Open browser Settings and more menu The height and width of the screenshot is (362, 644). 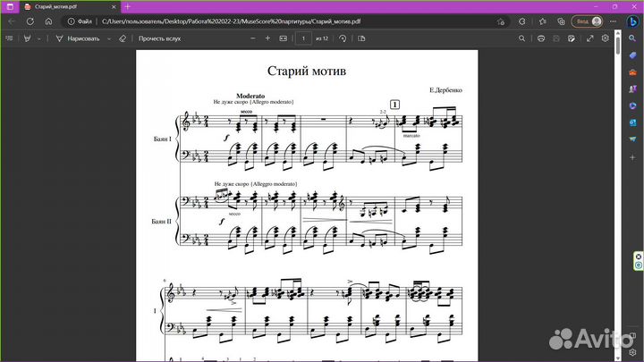[x=614, y=20]
